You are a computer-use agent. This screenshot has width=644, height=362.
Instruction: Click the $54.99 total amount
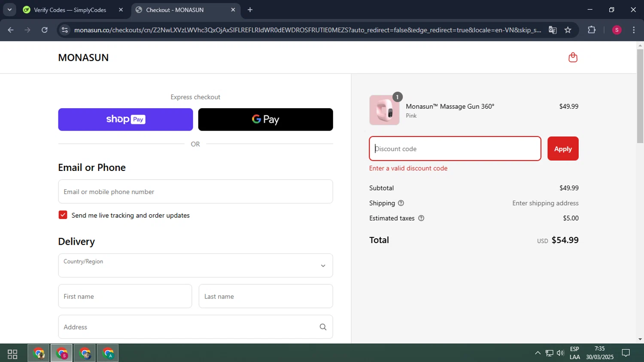coord(565,240)
